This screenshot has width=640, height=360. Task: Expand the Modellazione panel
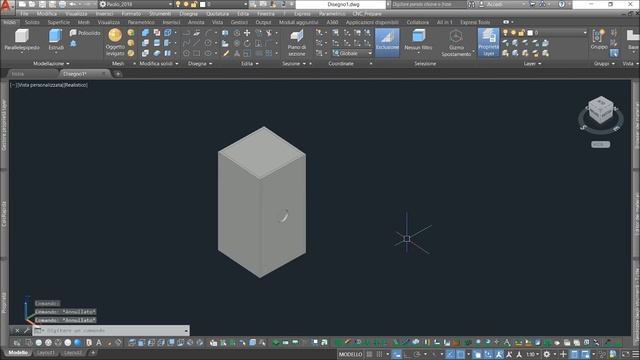tap(51, 64)
